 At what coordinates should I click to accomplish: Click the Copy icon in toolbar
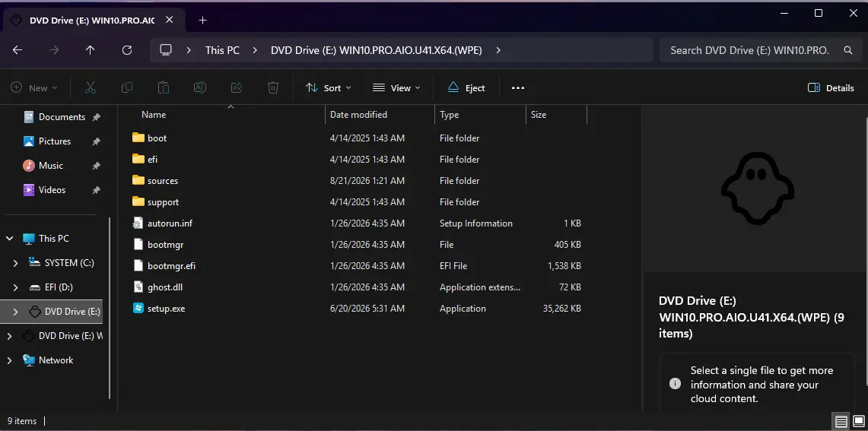click(x=127, y=87)
